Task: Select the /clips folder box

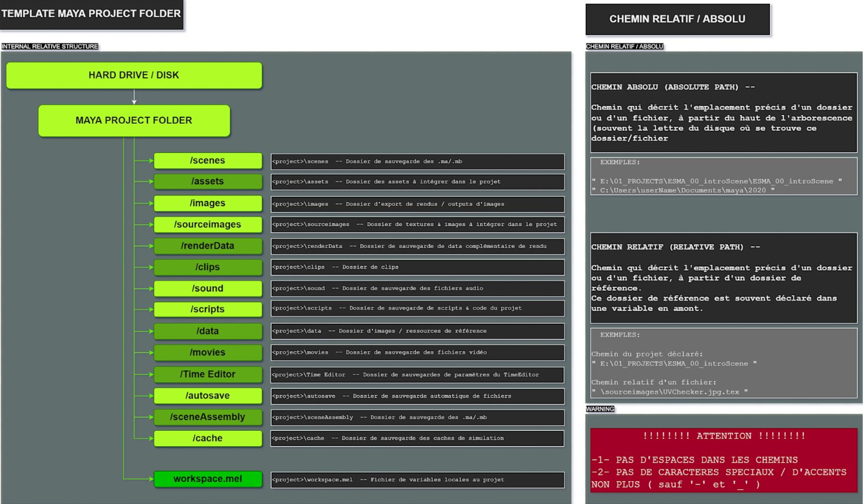Action: [x=207, y=267]
